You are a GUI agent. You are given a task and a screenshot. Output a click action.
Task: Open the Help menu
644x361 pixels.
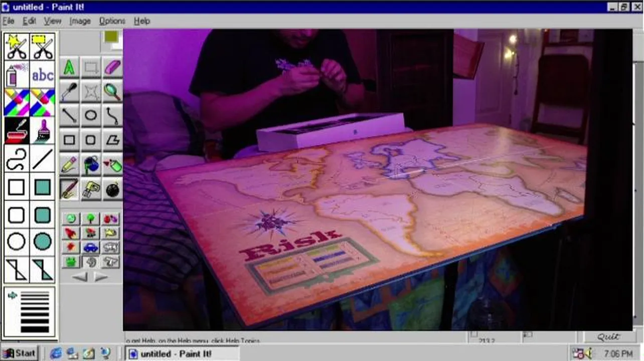(142, 21)
